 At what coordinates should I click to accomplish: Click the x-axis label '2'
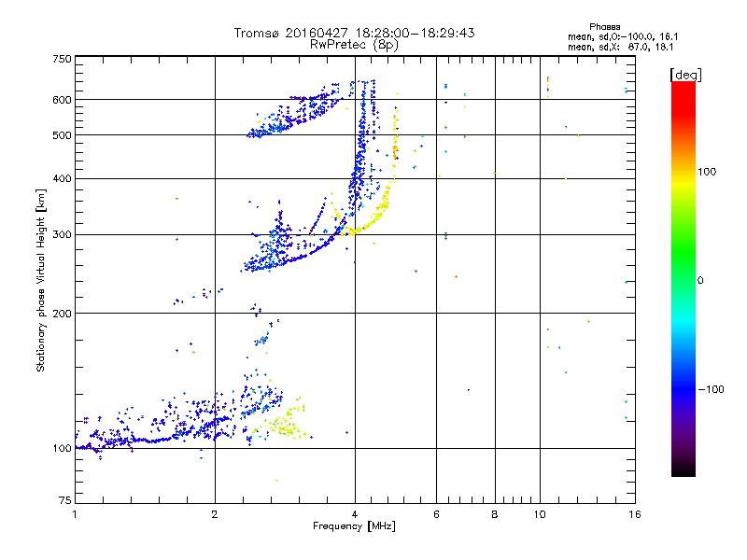click(215, 514)
